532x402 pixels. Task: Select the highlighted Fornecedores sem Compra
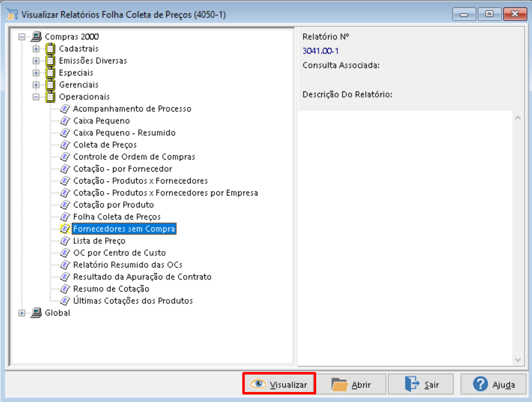[x=124, y=229]
